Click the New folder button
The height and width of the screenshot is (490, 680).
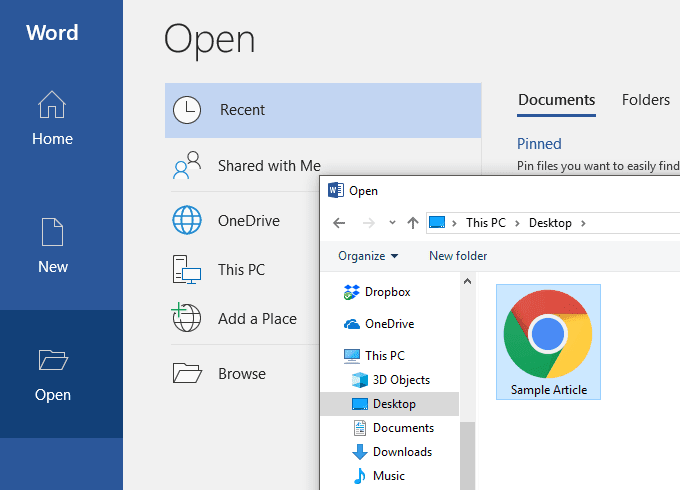tap(458, 256)
